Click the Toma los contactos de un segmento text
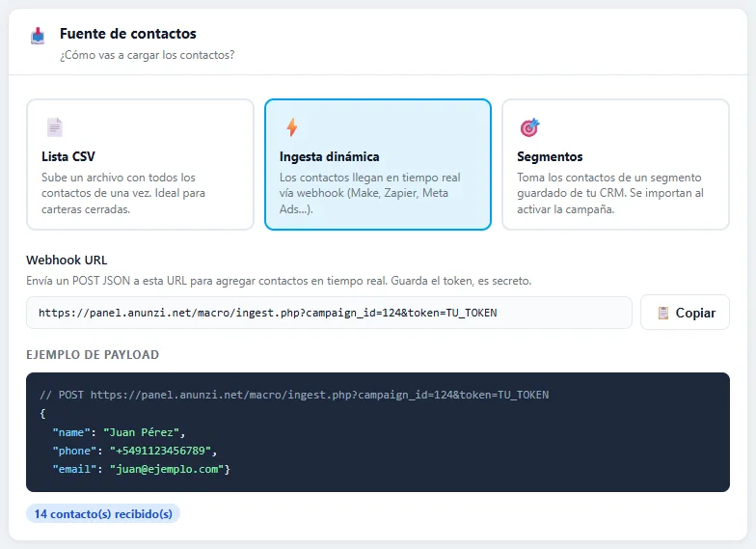The height and width of the screenshot is (549, 756). (610, 193)
